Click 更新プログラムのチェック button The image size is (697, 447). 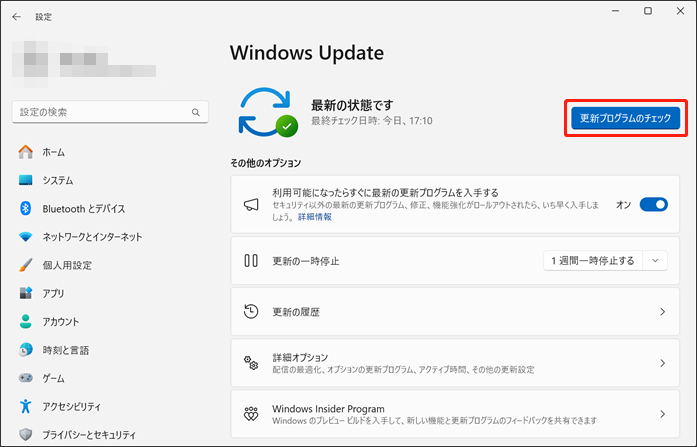pos(625,118)
